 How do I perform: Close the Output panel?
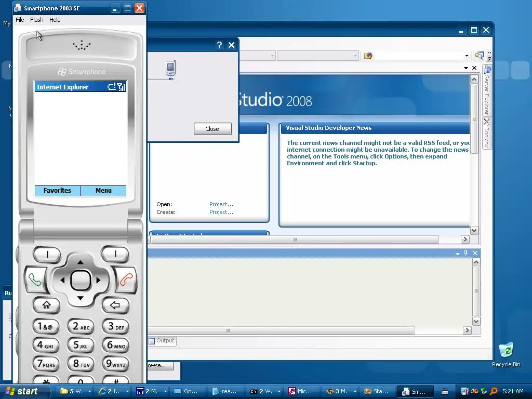pos(475,253)
